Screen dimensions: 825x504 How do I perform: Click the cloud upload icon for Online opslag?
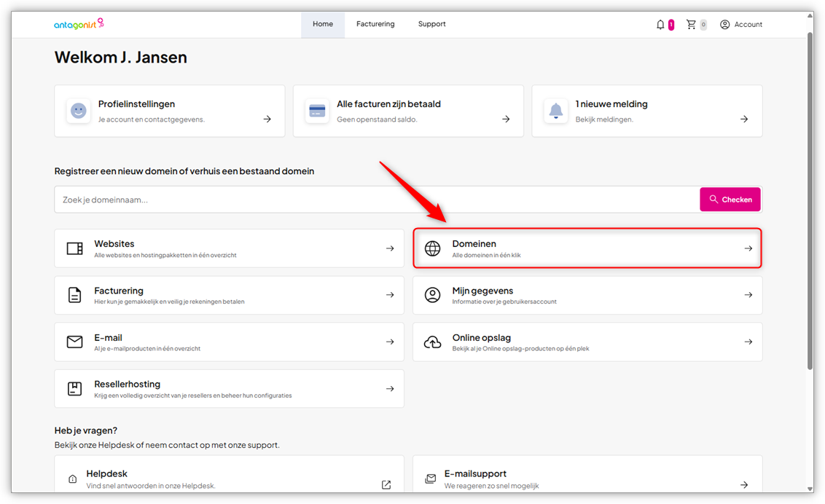click(433, 342)
